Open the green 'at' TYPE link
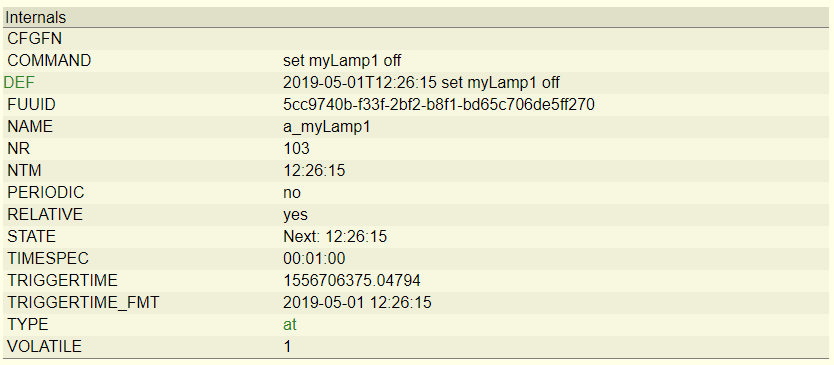Screen dimensions: 834x365 [x=290, y=325]
